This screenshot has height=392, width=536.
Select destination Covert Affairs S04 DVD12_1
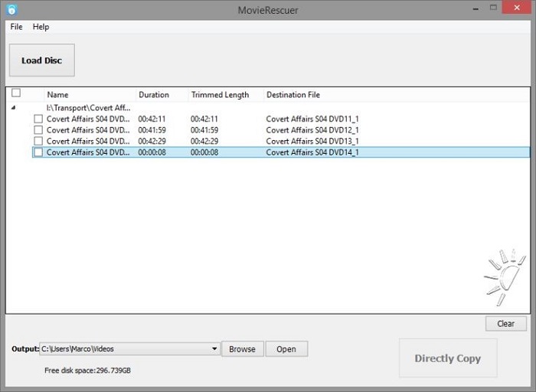pyautogui.click(x=312, y=130)
